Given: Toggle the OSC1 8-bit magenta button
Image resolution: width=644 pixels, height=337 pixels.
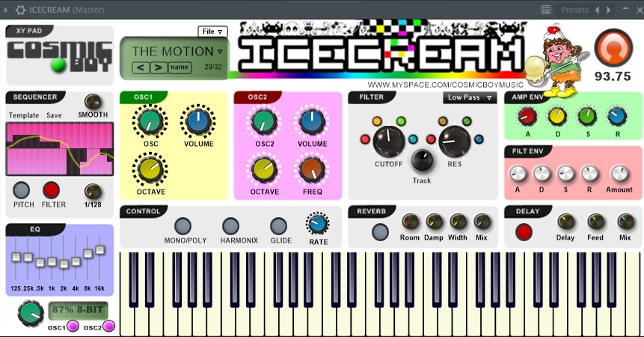Looking at the screenshot, I should 73,326.
